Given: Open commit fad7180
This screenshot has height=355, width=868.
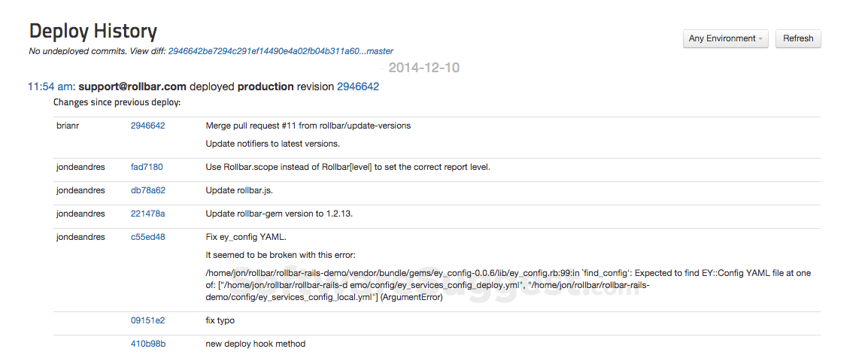Looking at the screenshot, I should pyautogui.click(x=147, y=167).
